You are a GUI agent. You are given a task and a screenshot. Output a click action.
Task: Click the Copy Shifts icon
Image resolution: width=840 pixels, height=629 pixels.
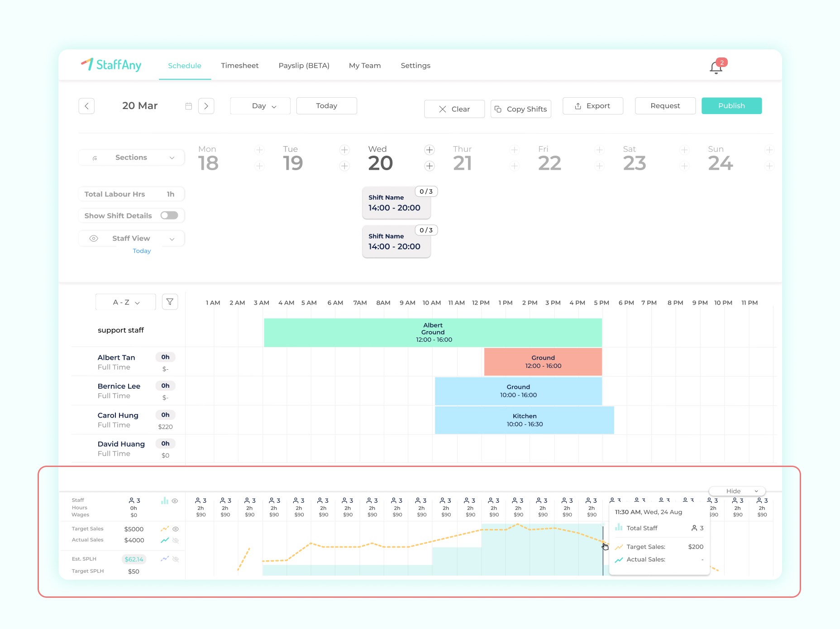[498, 109]
